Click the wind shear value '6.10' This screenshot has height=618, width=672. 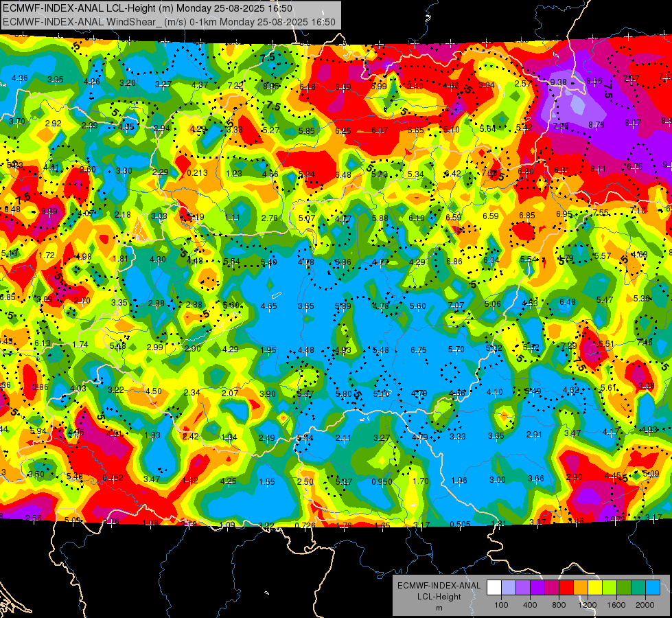(417, 218)
